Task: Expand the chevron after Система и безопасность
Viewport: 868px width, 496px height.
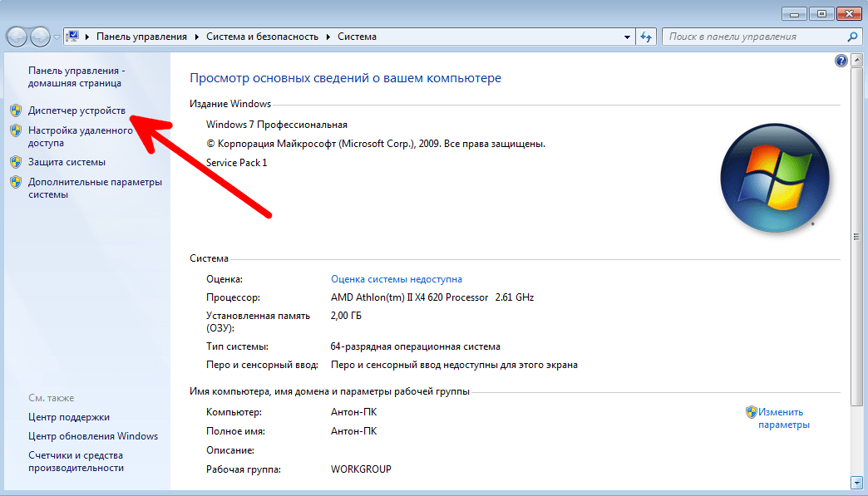Action: pos(328,37)
